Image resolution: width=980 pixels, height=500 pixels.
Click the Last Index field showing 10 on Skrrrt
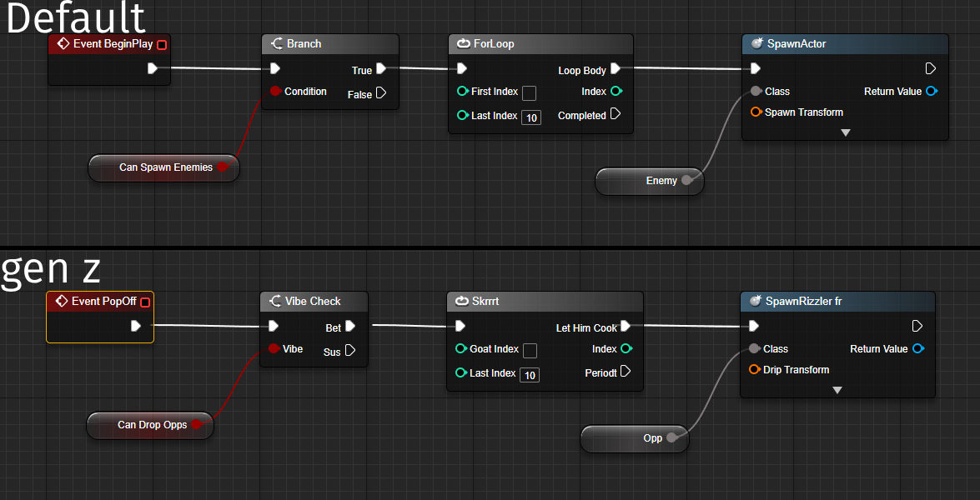coord(530,375)
